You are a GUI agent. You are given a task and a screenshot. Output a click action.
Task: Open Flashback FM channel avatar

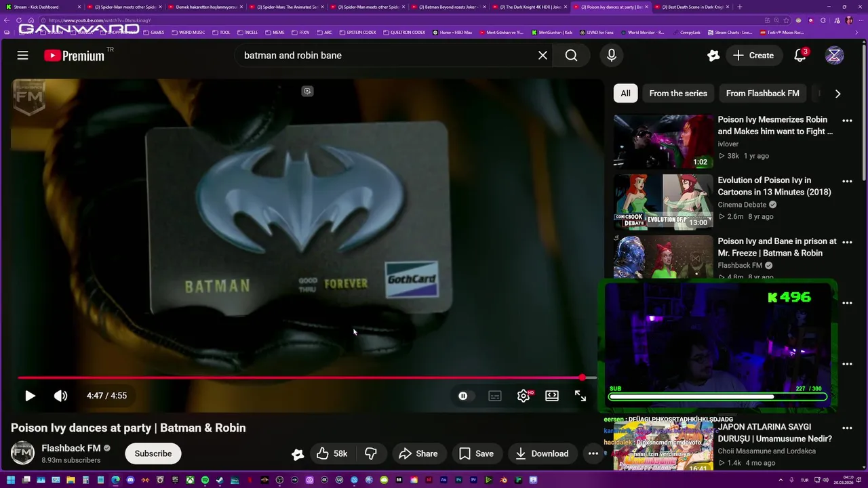point(22,453)
